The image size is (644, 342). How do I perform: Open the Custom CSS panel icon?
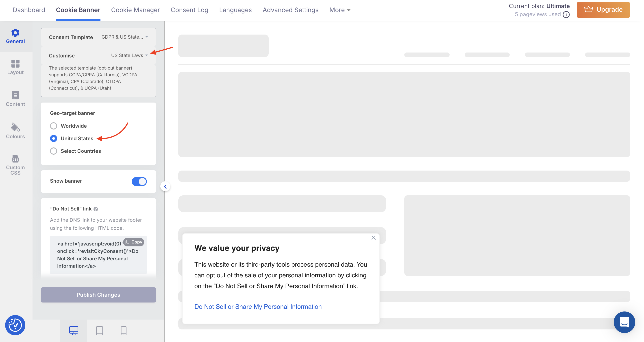tap(15, 159)
